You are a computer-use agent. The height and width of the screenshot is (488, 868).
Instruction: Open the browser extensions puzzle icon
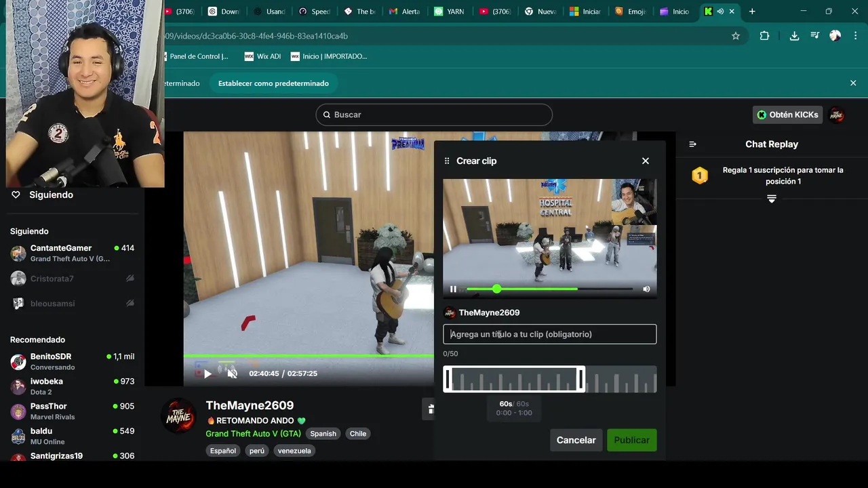point(764,36)
